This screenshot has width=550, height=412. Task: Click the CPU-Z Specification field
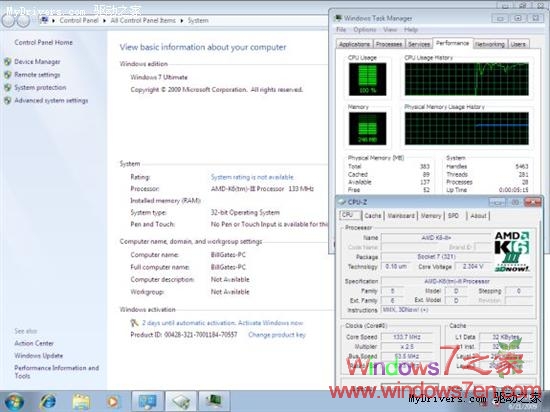457,281
